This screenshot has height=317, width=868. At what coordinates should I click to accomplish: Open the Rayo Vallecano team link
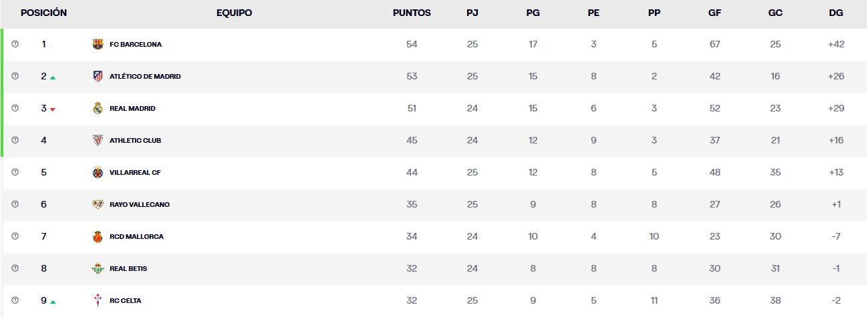(x=139, y=205)
